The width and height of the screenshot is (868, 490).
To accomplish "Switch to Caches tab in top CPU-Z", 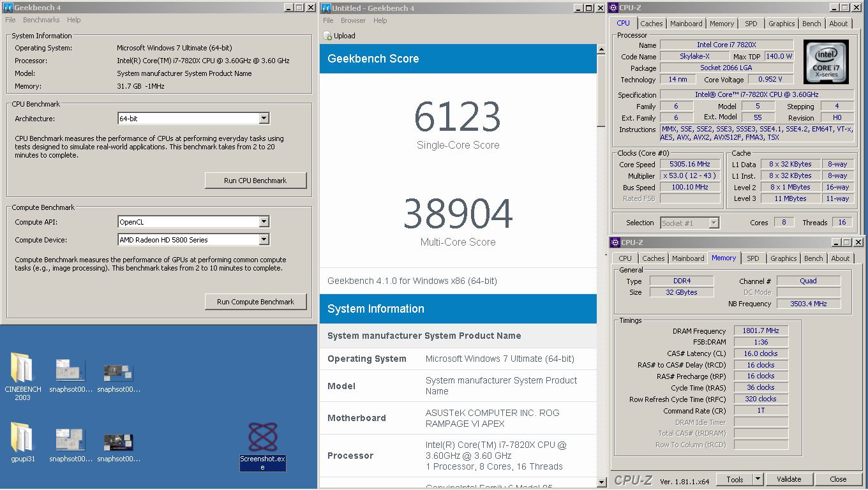I will click(652, 24).
